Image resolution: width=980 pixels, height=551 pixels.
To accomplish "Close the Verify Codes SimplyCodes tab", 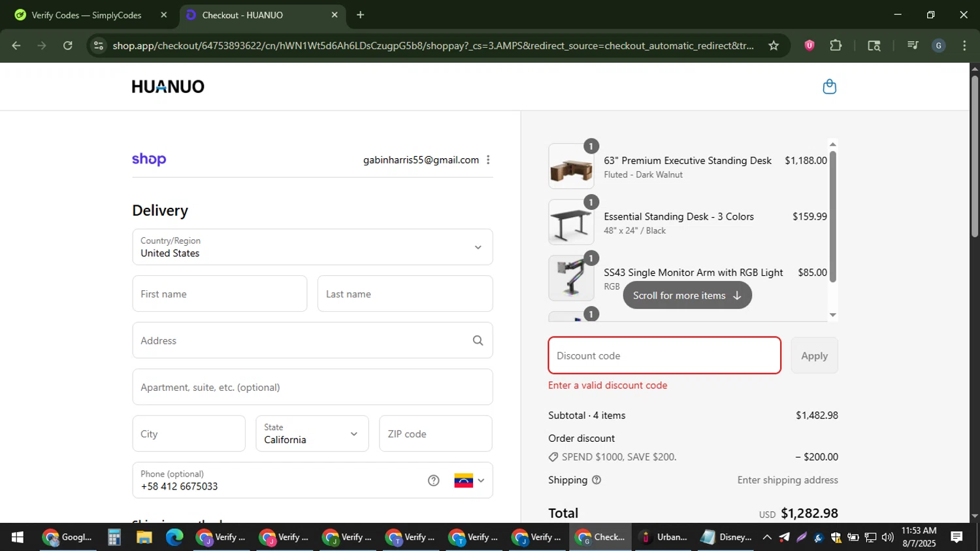I will point(164,14).
